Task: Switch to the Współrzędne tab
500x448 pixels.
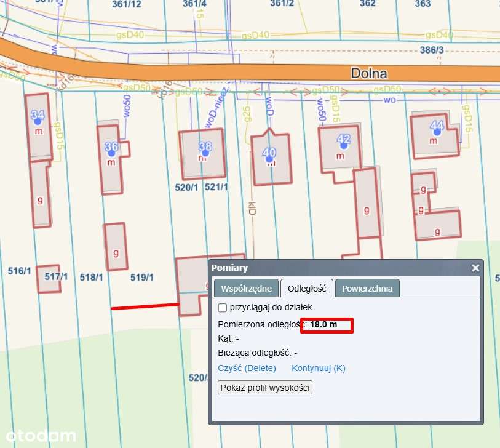Action: (x=246, y=289)
